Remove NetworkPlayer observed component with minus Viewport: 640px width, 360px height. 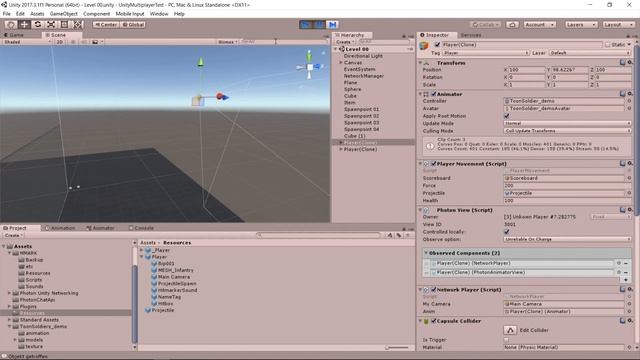626,263
